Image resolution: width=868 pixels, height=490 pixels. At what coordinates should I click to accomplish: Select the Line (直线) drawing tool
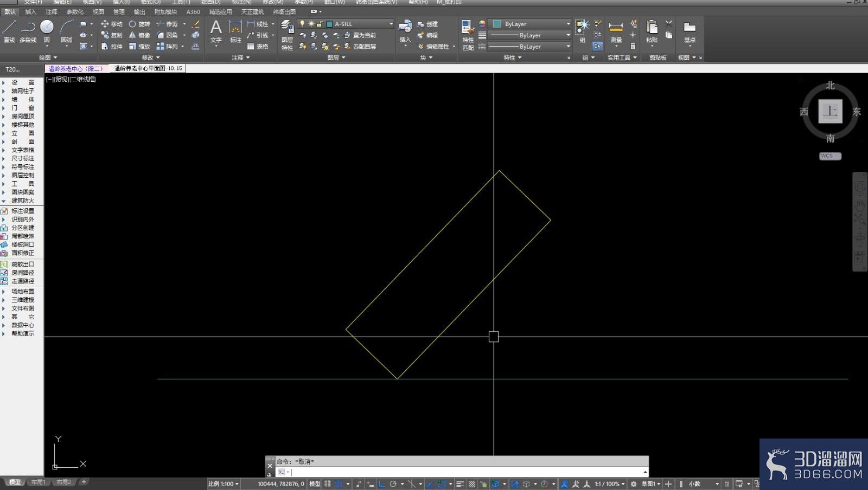9,30
